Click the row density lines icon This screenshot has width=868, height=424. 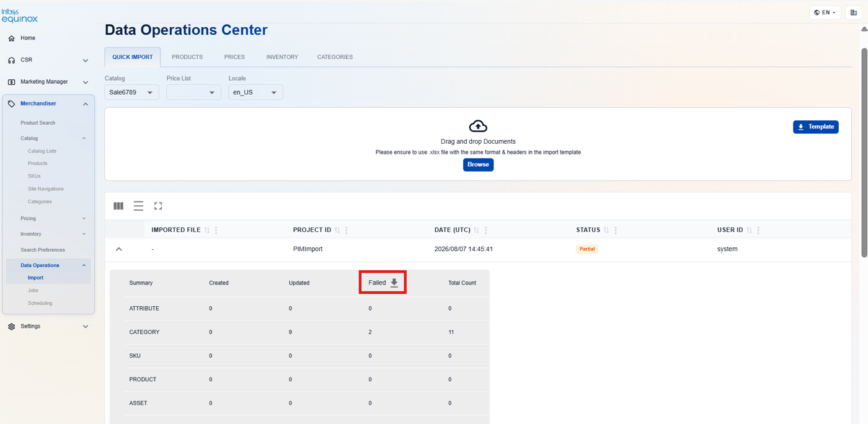138,206
